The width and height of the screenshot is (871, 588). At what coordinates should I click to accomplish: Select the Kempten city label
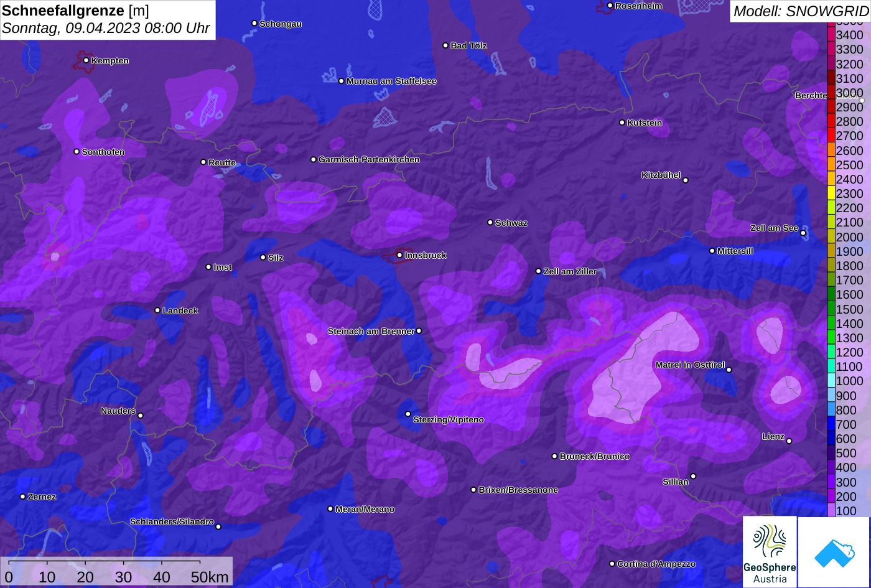(110, 60)
